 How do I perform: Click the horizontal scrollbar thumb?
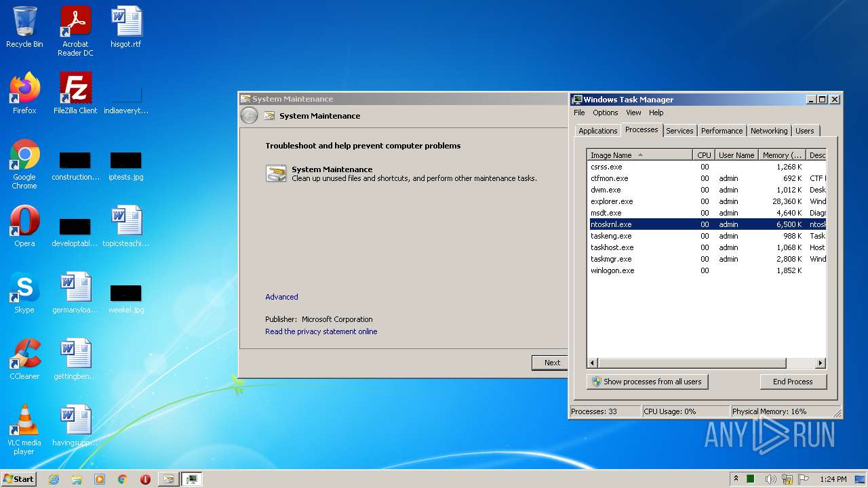click(x=691, y=363)
